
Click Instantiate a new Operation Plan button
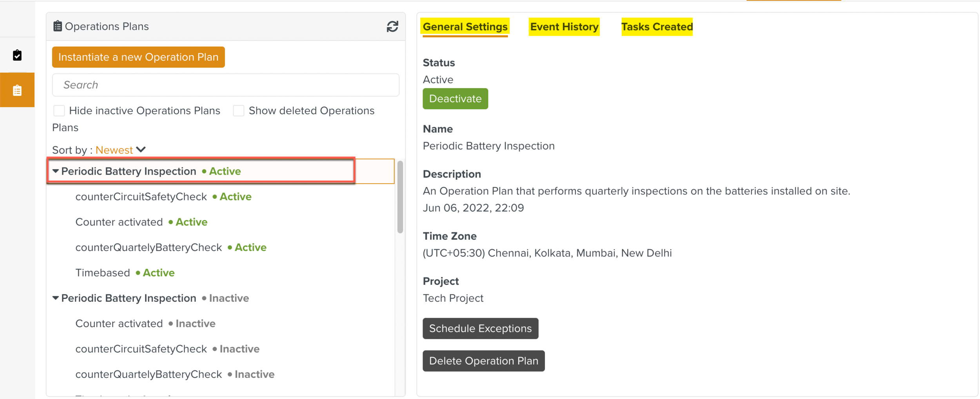click(138, 57)
